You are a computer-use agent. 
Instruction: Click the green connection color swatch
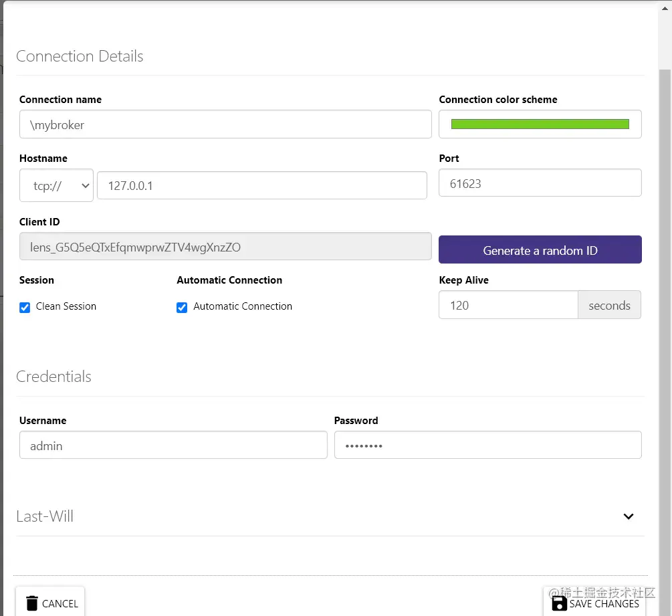[540, 124]
